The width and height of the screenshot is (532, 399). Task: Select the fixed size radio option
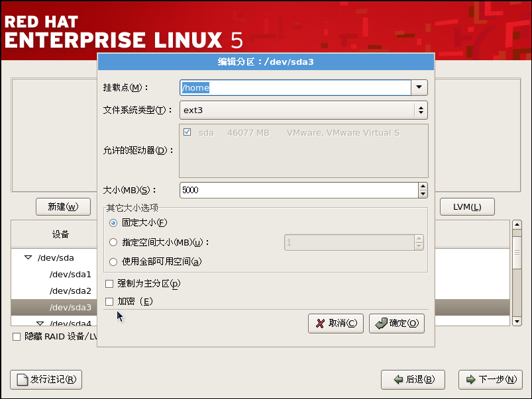pyautogui.click(x=113, y=223)
